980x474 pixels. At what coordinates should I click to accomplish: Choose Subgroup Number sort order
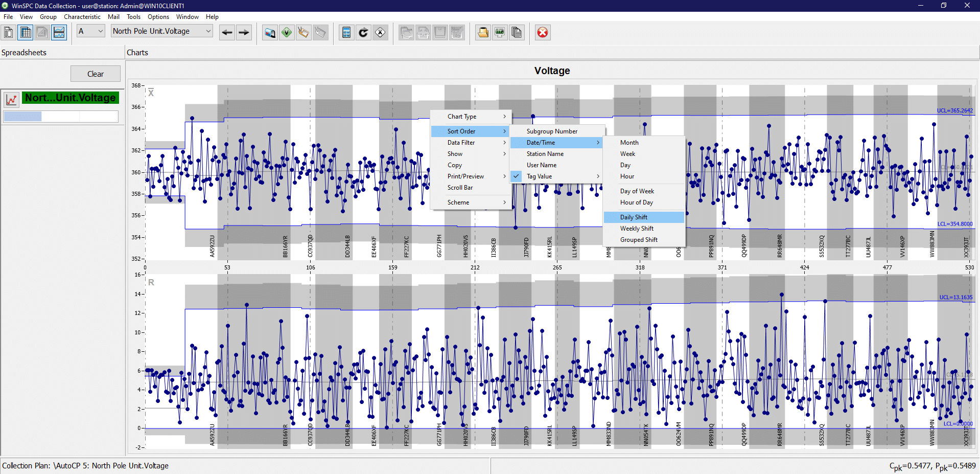552,131
